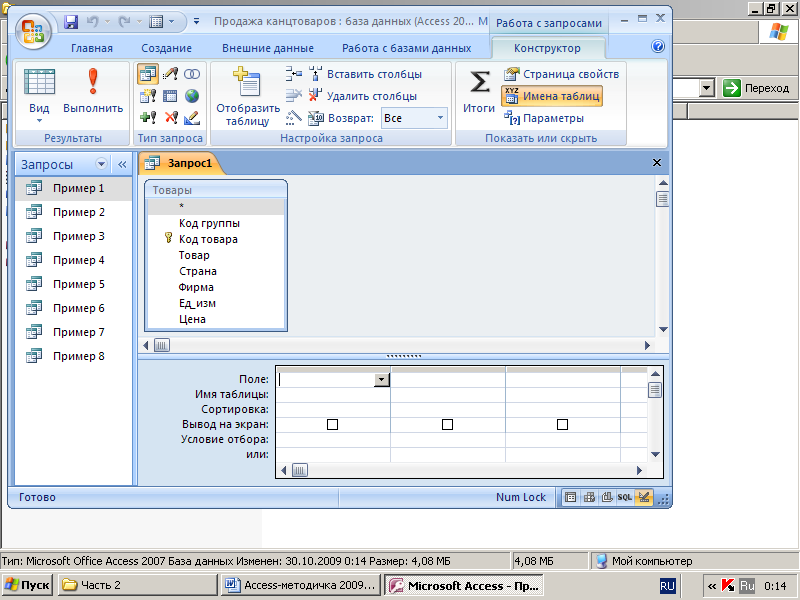The width and height of the screenshot is (800, 600).
Task: Open the Возврат Все combo box
Action: (414, 118)
